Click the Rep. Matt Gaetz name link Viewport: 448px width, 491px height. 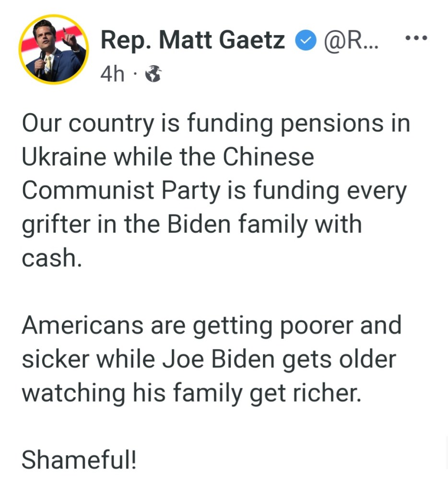192,41
